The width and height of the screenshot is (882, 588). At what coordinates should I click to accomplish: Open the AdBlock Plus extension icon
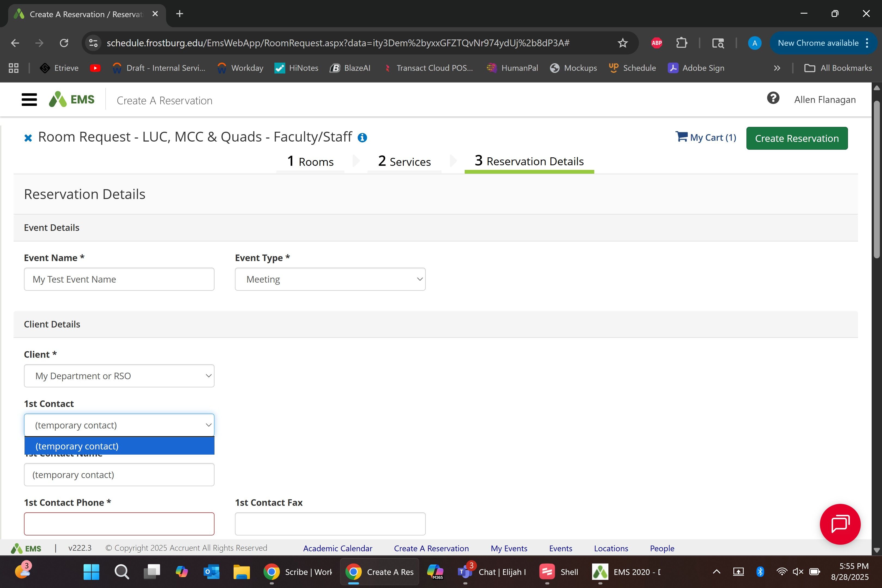656,43
